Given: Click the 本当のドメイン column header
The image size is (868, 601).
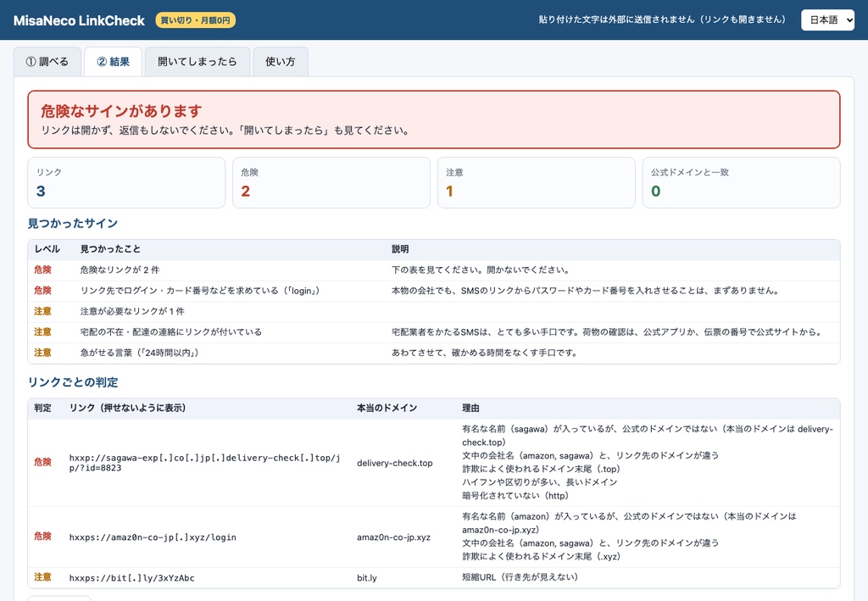Looking at the screenshot, I should tap(387, 408).
